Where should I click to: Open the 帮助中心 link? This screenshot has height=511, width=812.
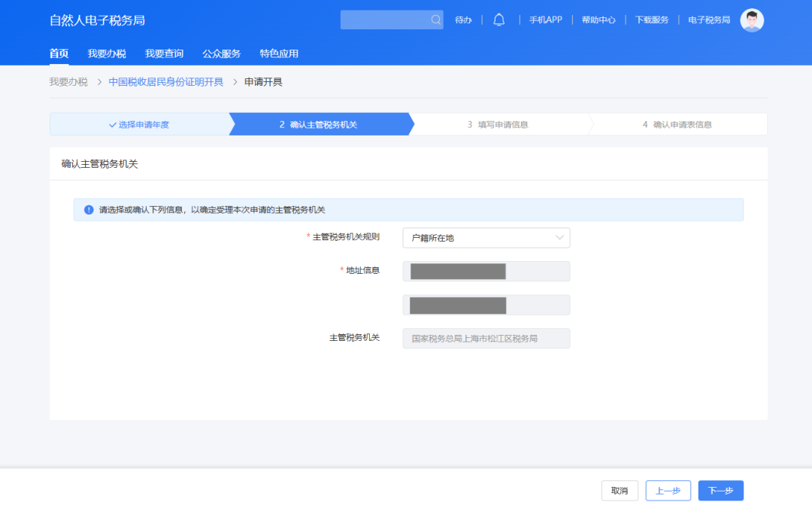pyautogui.click(x=598, y=20)
